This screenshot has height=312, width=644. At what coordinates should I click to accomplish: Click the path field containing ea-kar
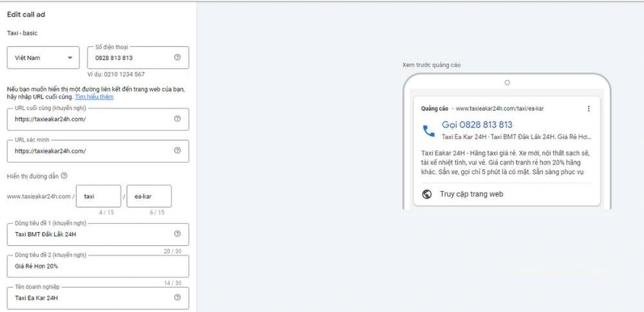149,196
